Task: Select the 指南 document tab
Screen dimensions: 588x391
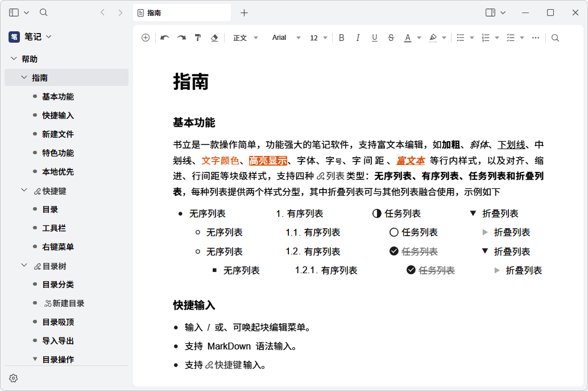Action: coord(182,13)
